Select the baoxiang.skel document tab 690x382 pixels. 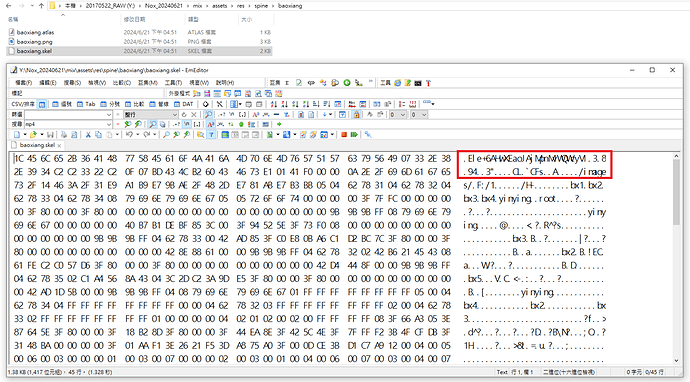(x=37, y=145)
